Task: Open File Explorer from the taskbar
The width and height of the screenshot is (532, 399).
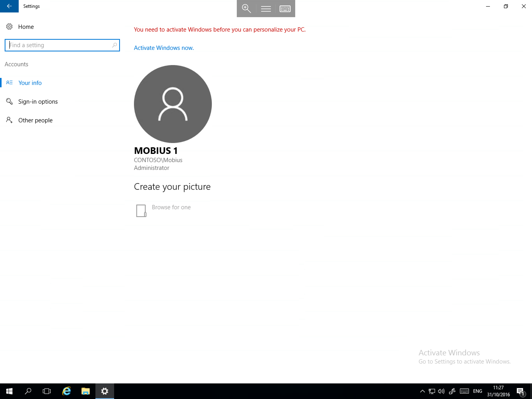Action: tap(85, 391)
